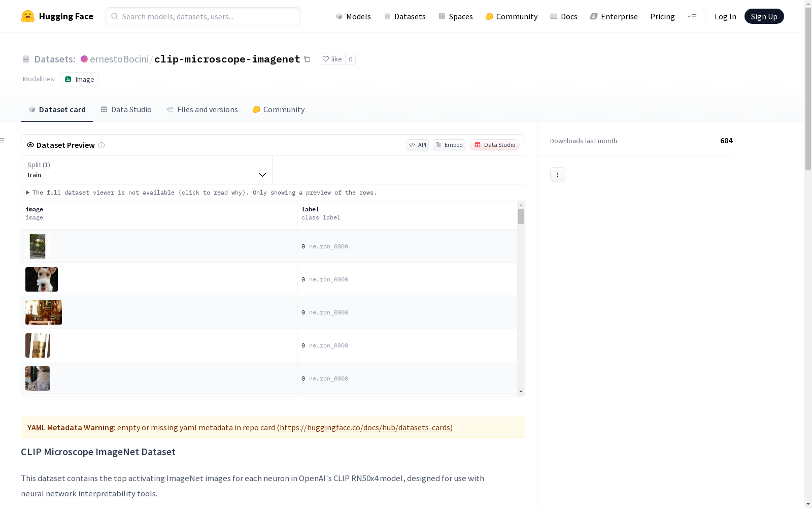
Task: Click the dog image thumbnail
Action: pos(42,279)
